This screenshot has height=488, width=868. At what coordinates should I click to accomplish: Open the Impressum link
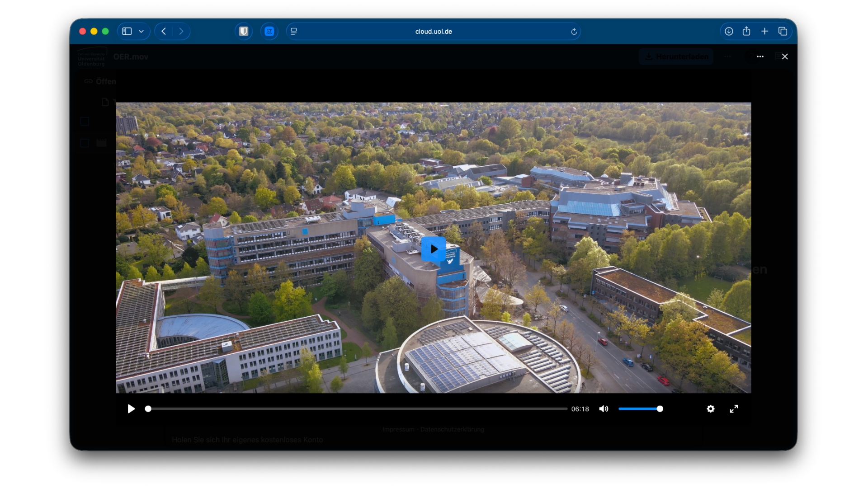click(x=398, y=429)
